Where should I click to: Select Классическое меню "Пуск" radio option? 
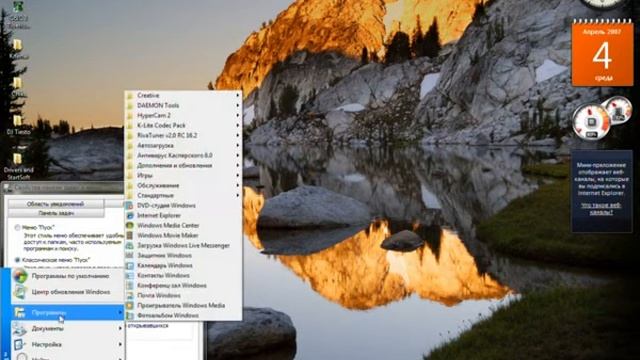(x=17, y=260)
